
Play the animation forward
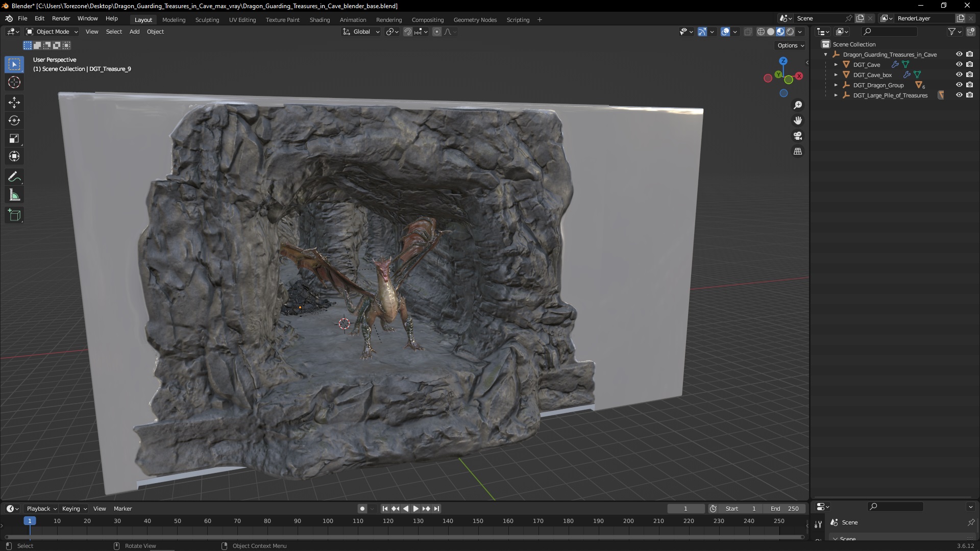coord(415,509)
